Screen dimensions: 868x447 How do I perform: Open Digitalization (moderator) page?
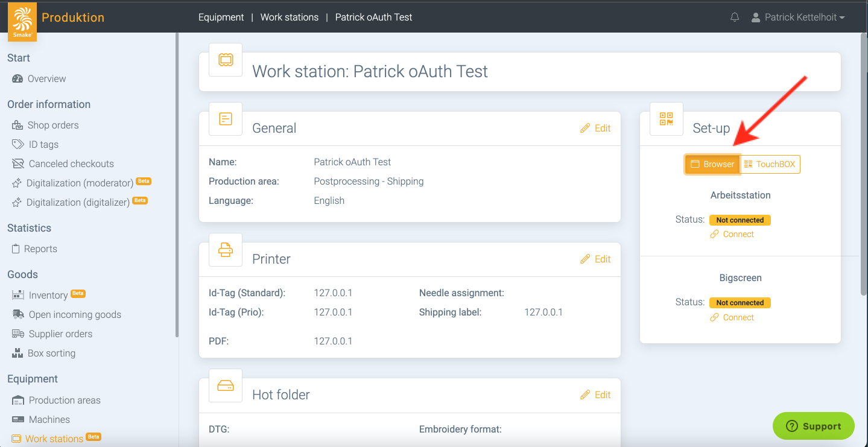(x=80, y=183)
